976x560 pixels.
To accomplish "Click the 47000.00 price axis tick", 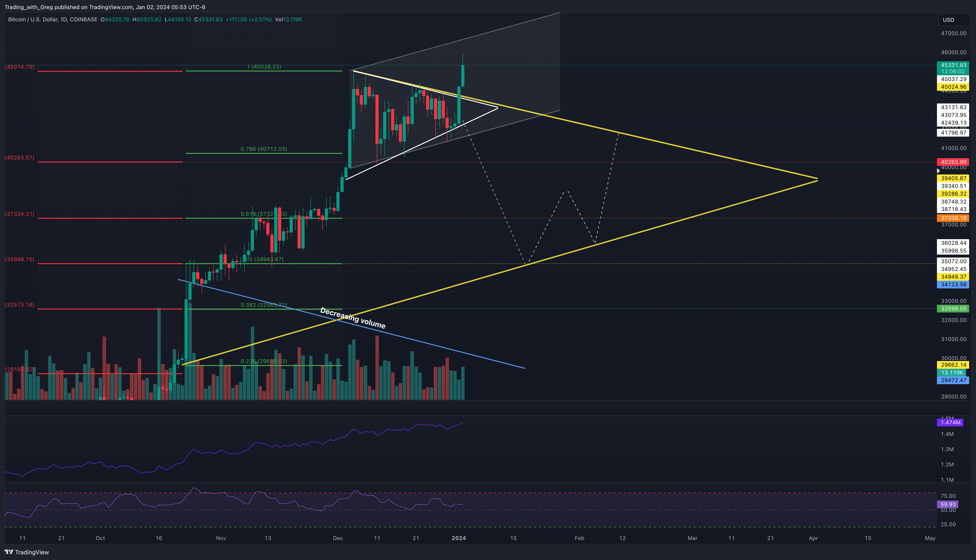I will pyautogui.click(x=953, y=33).
